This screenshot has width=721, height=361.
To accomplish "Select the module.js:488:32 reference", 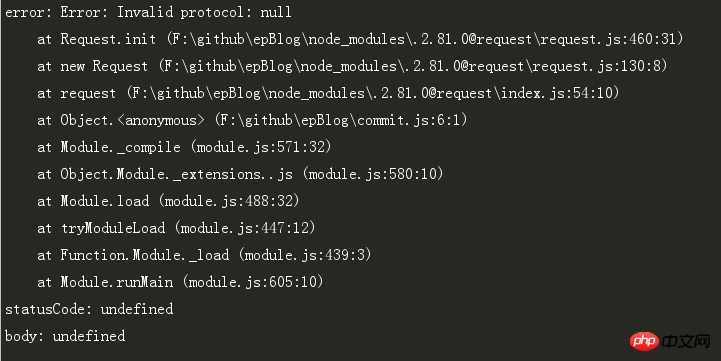I will coord(229,201).
